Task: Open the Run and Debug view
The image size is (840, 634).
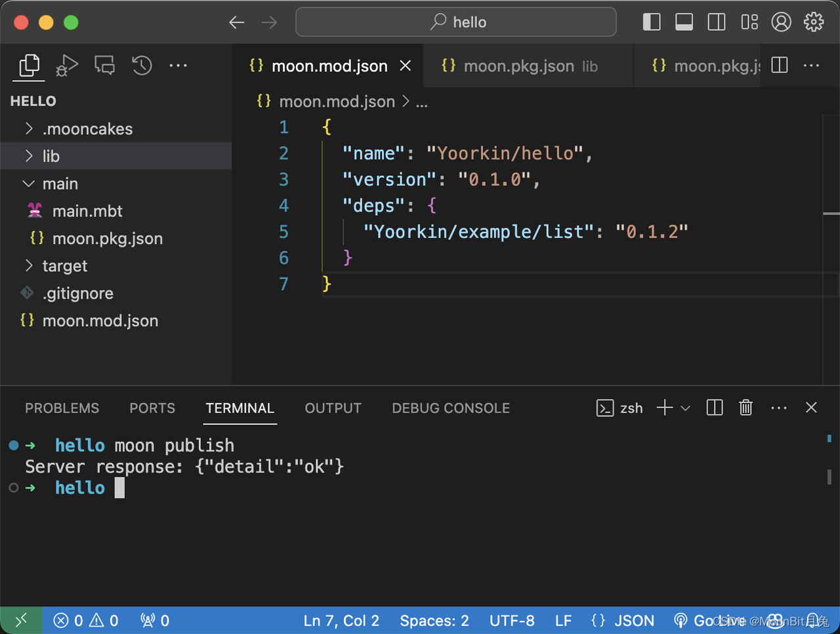Action: pyautogui.click(x=66, y=65)
